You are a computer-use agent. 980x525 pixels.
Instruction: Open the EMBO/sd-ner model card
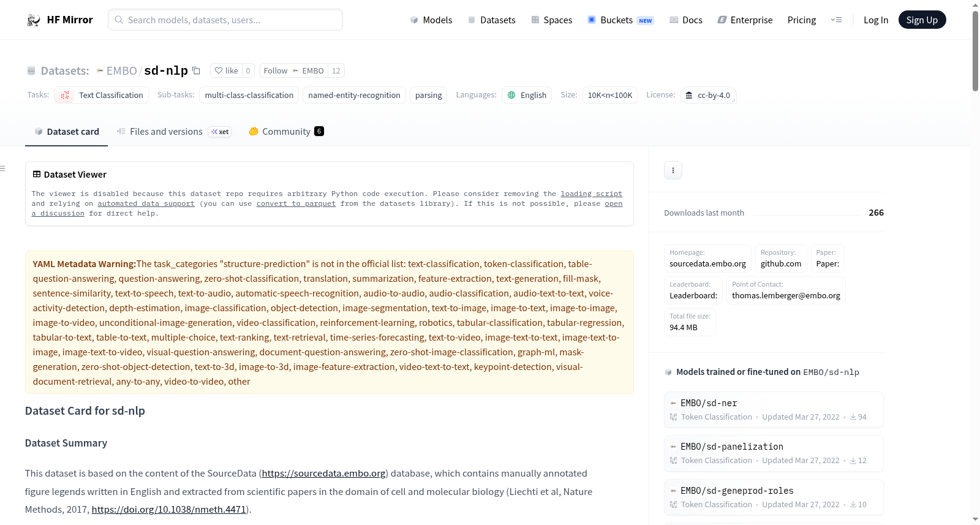(x=774, y=410)
